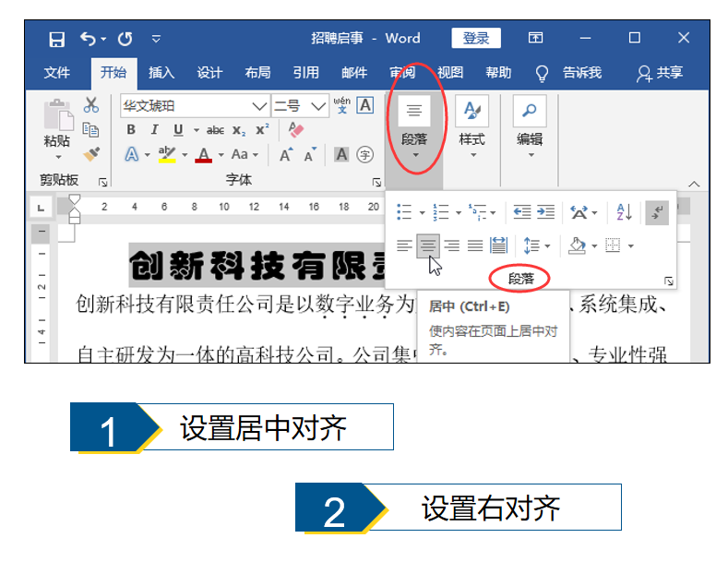Click the phonetic guide wén icon
Viewport: 728px width, 562px height.
[342, 105]
